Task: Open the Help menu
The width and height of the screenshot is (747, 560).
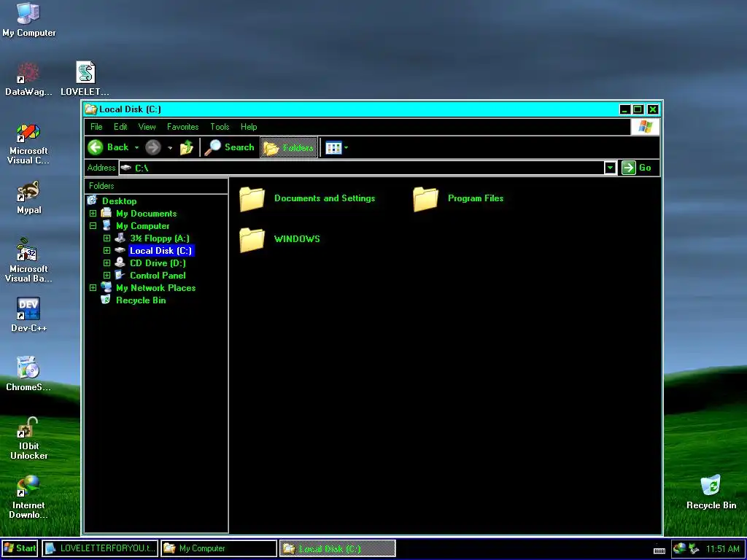Action: pyautogui.click(x=249, y=127)
